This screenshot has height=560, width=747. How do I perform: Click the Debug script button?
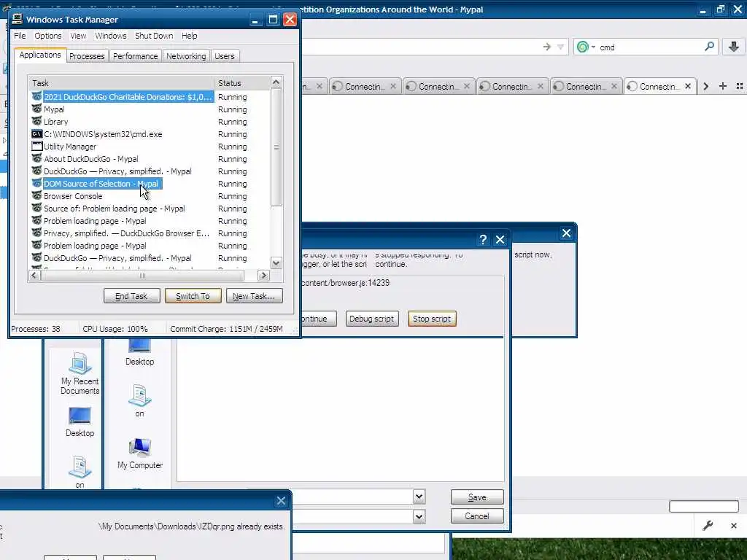pyautogui.click(x=371, y=319)
